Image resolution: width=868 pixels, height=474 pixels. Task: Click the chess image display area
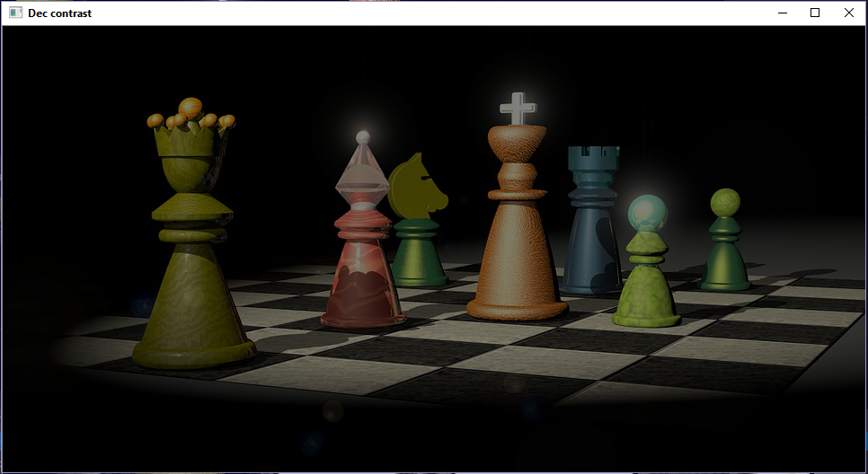coord(433,249)
